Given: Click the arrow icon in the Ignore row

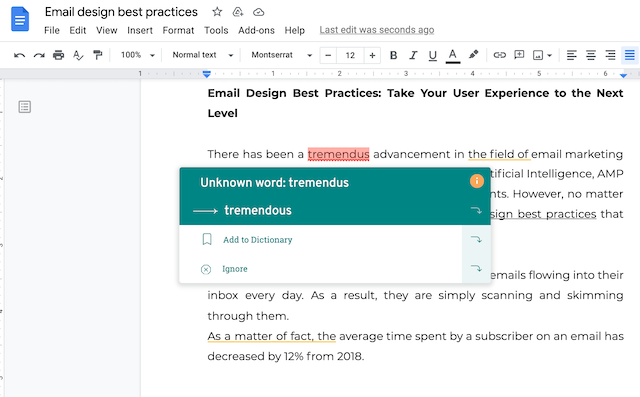Looking at the screenshot, I should 476,268.
